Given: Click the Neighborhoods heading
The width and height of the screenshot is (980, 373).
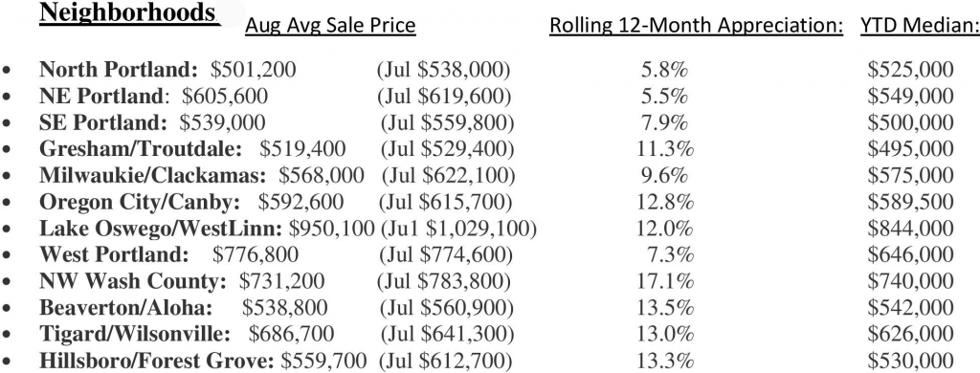Looking at the screenshot, I should [x=129, y=12].
